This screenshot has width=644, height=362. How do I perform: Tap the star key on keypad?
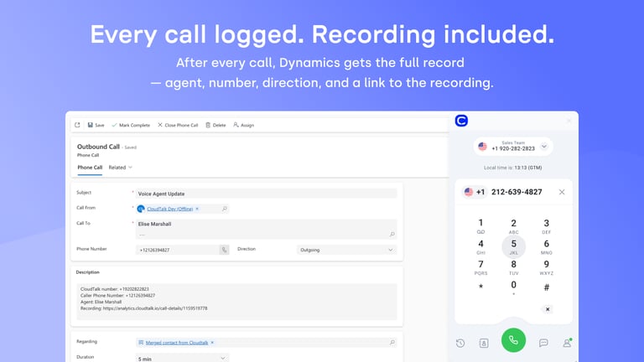coord(480,287)
